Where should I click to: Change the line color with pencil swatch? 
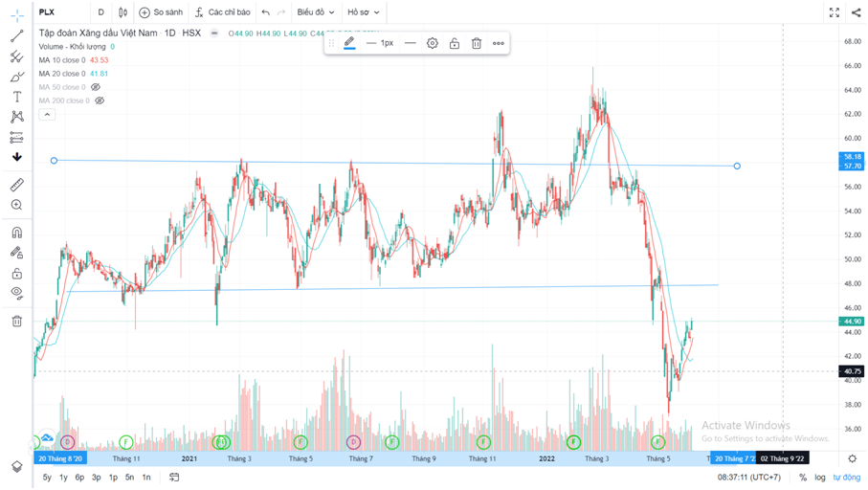pyautogui.click(x=349, y=43)
